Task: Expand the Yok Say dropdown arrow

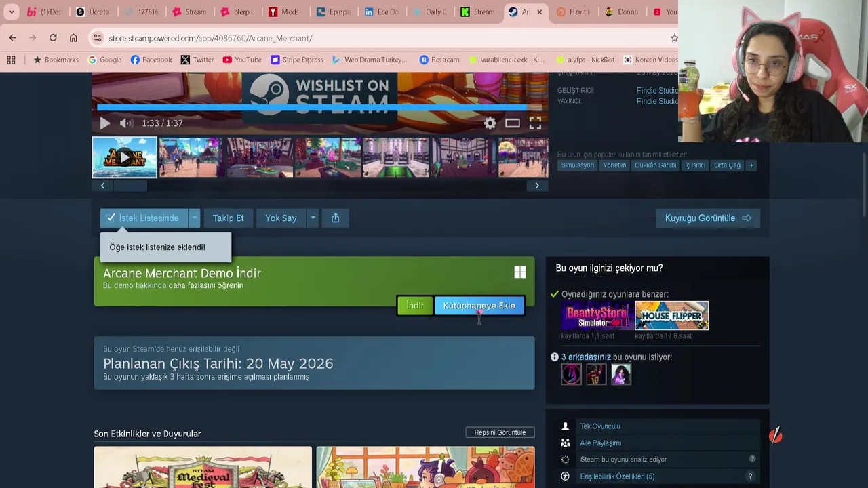Action: point(313,218)
